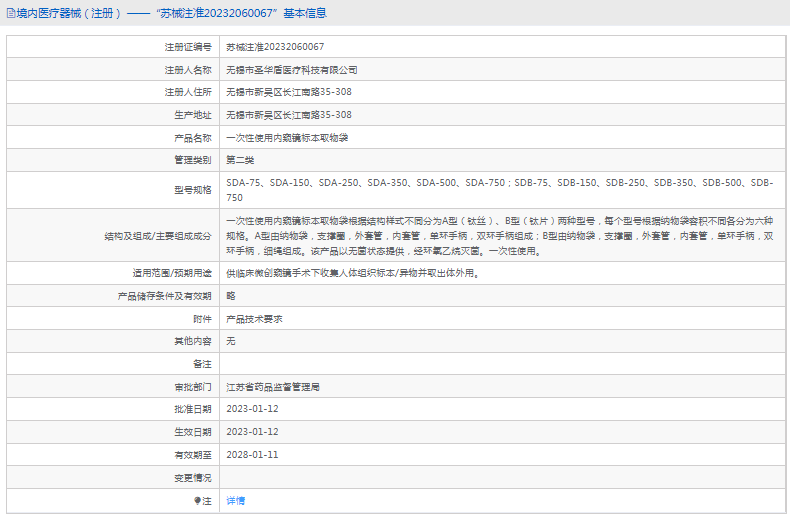
Task: Click other content value 无
Action: pos(231,341)
